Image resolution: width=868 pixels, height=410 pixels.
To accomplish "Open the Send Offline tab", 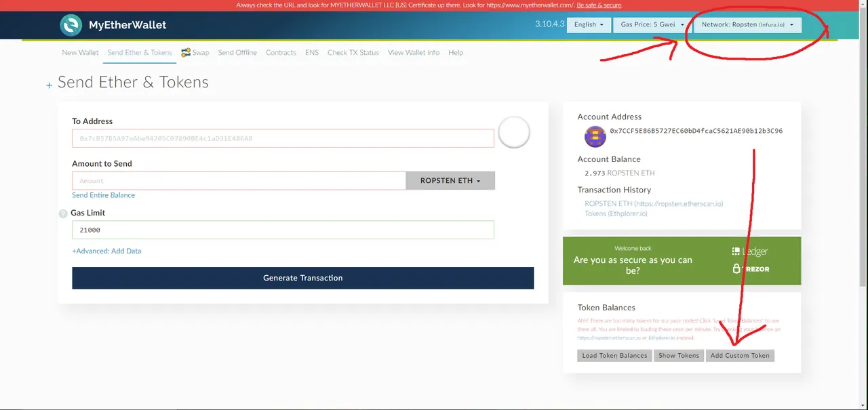I will point(237,52).
